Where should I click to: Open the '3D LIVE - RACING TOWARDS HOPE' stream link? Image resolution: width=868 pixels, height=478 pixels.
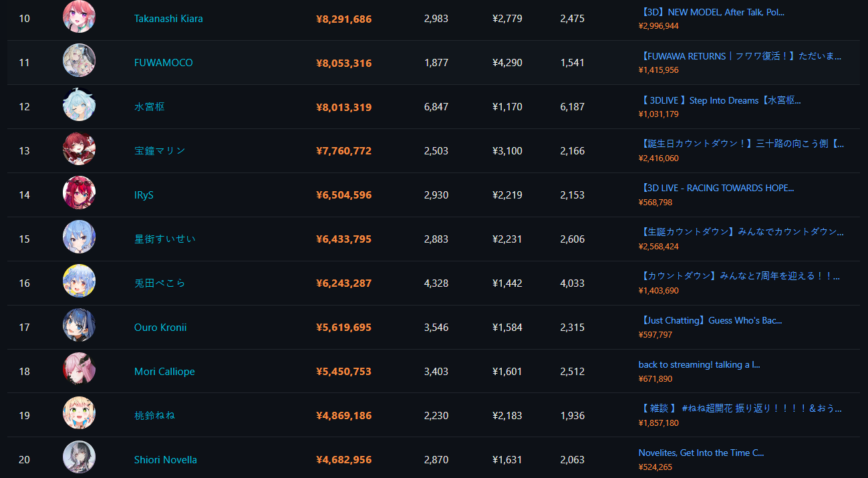(x=716, y=188)
